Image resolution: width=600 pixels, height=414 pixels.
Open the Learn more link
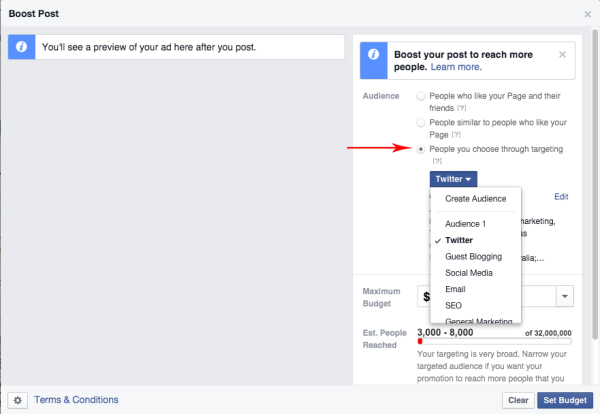[456, 67]
